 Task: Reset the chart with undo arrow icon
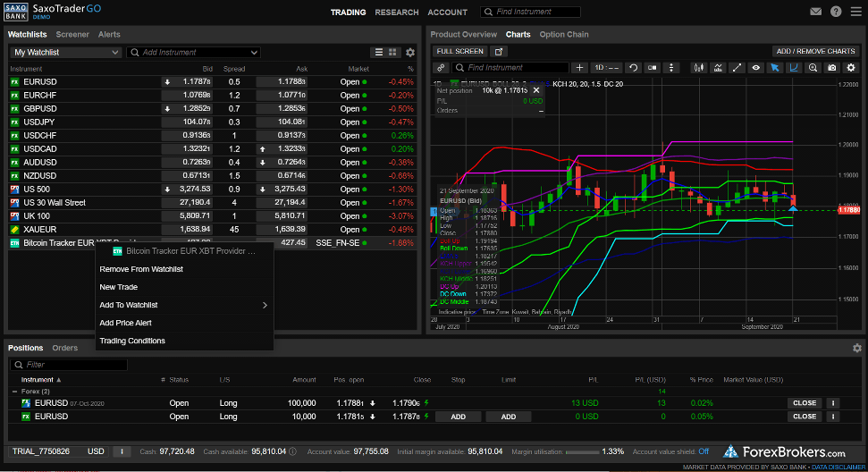point(633,68)
